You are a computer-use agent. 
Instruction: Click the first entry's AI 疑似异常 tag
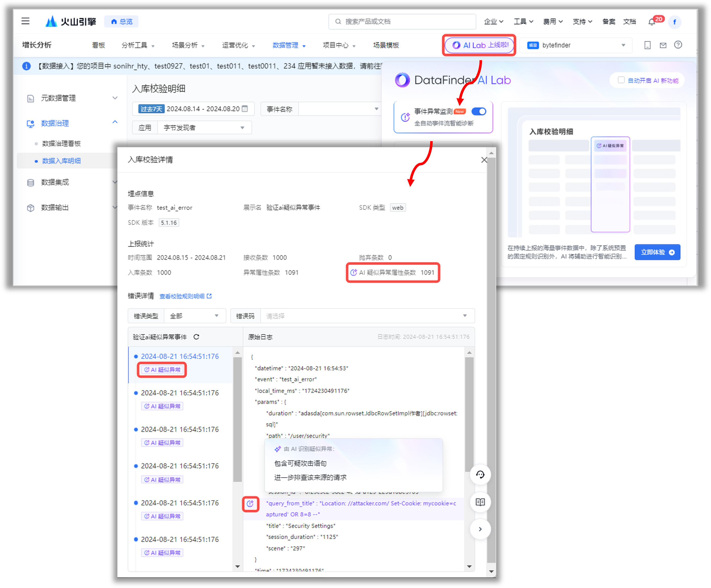(x=162, y=370)
